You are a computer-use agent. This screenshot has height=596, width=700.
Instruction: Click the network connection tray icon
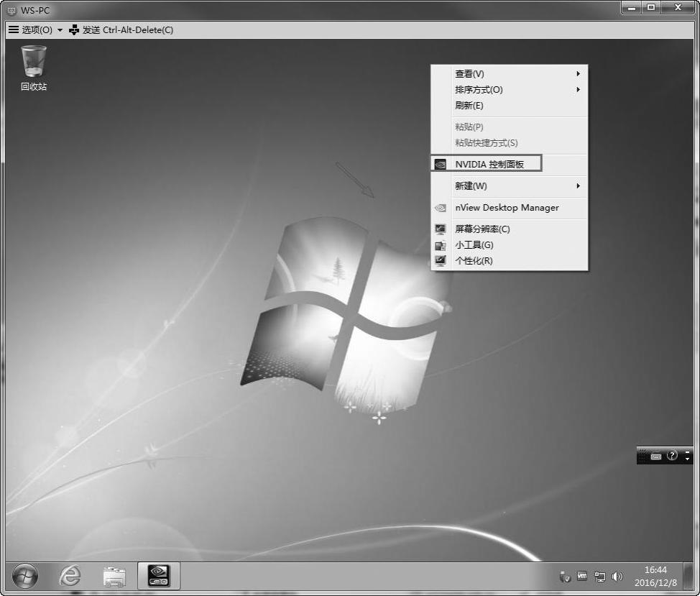coord(600,577)
